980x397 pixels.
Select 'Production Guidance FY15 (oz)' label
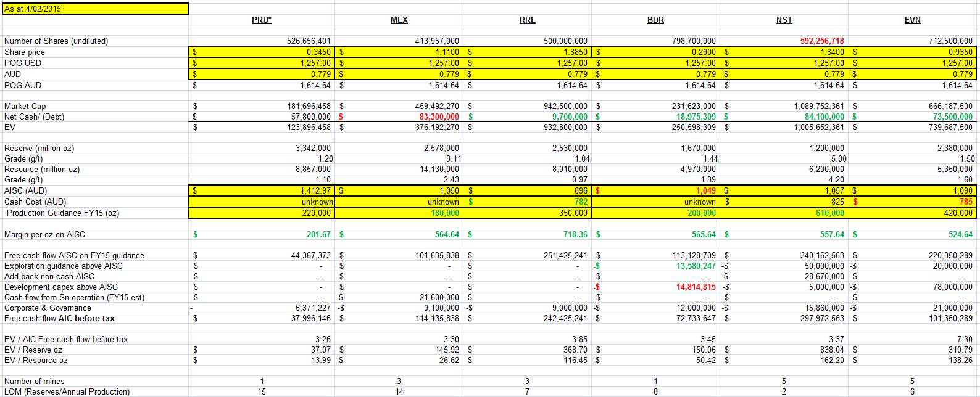click(63, 213)
